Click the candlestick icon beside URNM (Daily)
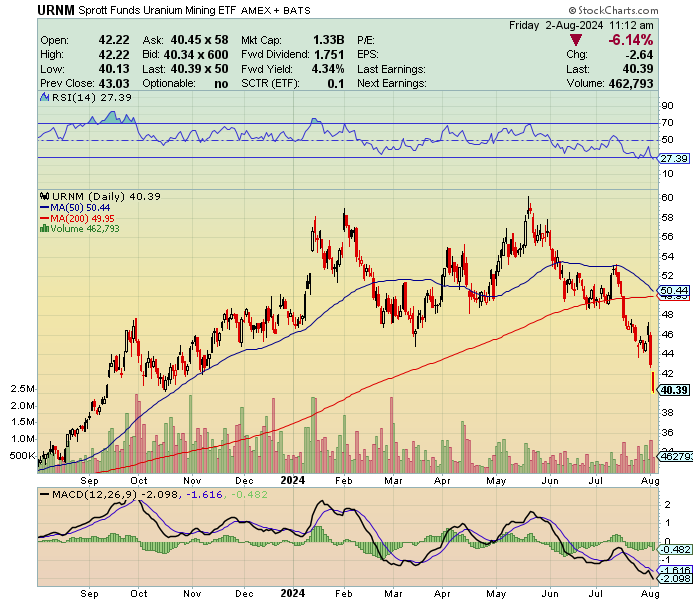Viewport: 698px width, 600px height. [x=44, y=196]
